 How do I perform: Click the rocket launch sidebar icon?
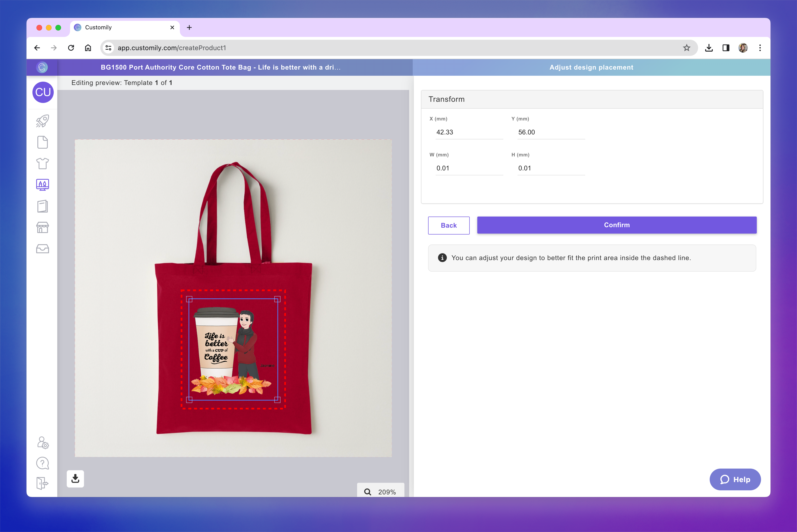[42, 121]
